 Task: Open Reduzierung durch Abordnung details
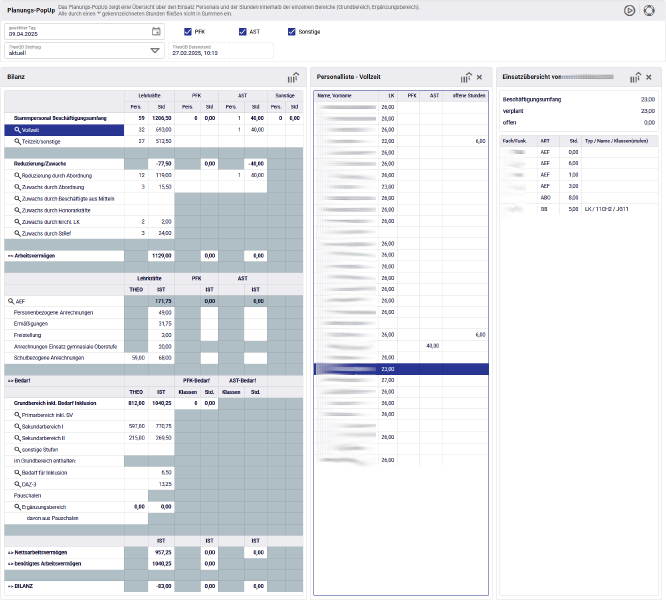(17, 175)
